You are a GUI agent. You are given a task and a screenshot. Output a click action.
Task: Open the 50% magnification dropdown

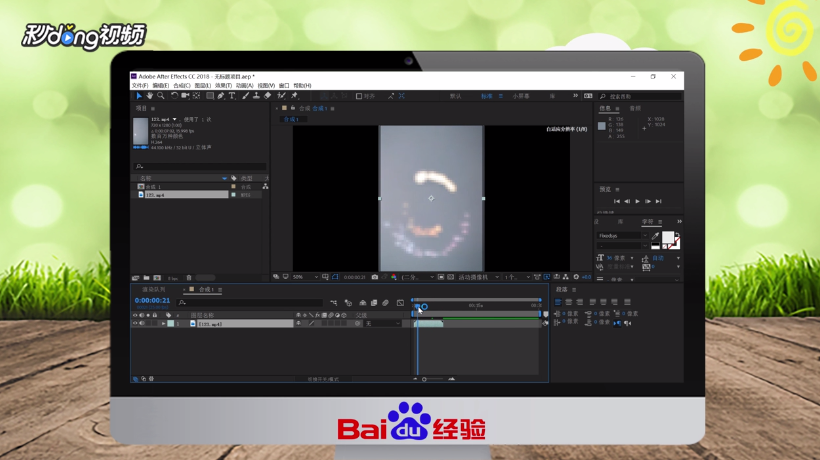(305, 277)
